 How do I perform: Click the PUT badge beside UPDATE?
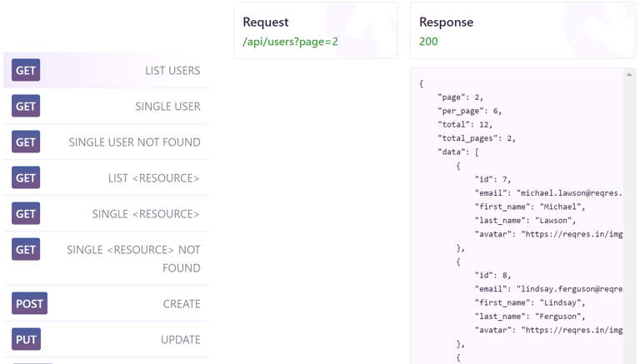(x=26, y=340)
